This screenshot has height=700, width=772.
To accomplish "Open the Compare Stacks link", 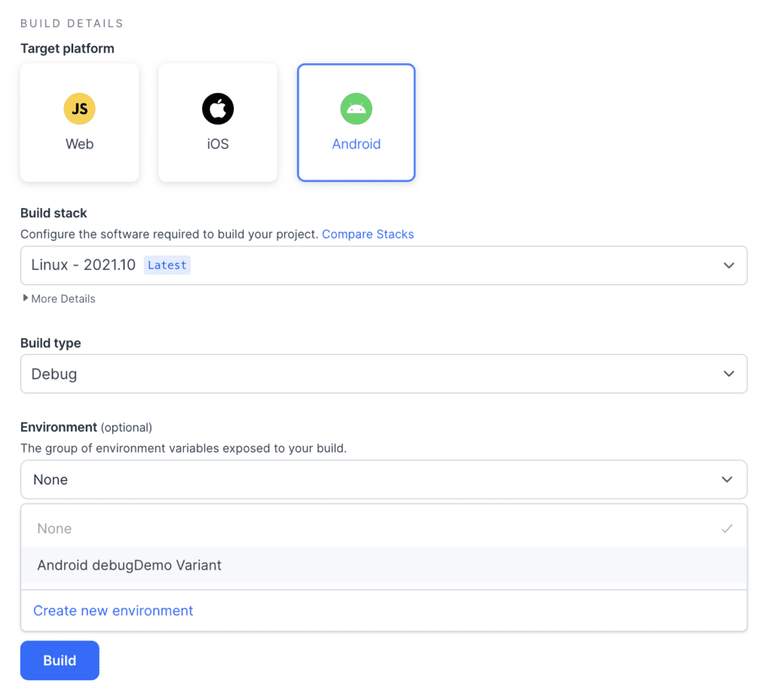I will click(368, 234).
